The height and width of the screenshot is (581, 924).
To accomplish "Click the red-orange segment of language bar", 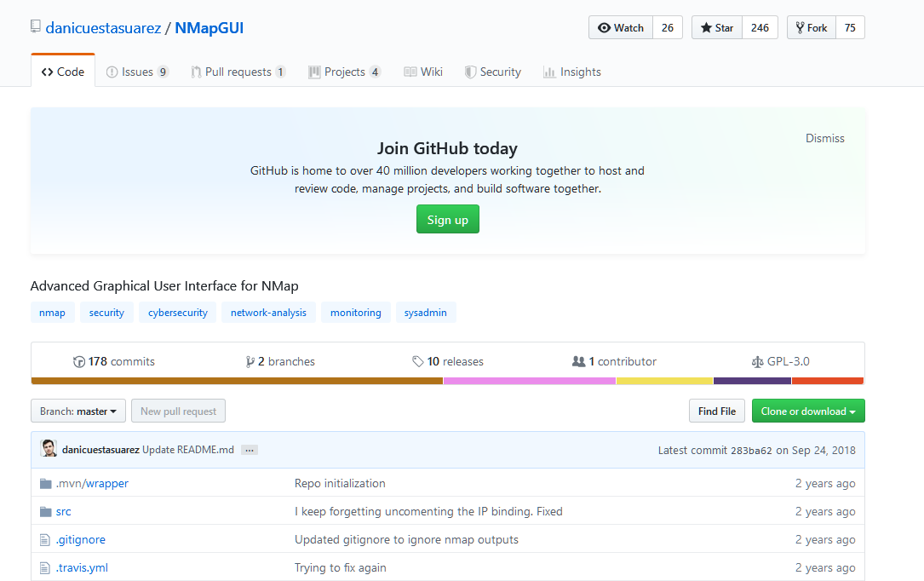I will [x=828, y=381].
